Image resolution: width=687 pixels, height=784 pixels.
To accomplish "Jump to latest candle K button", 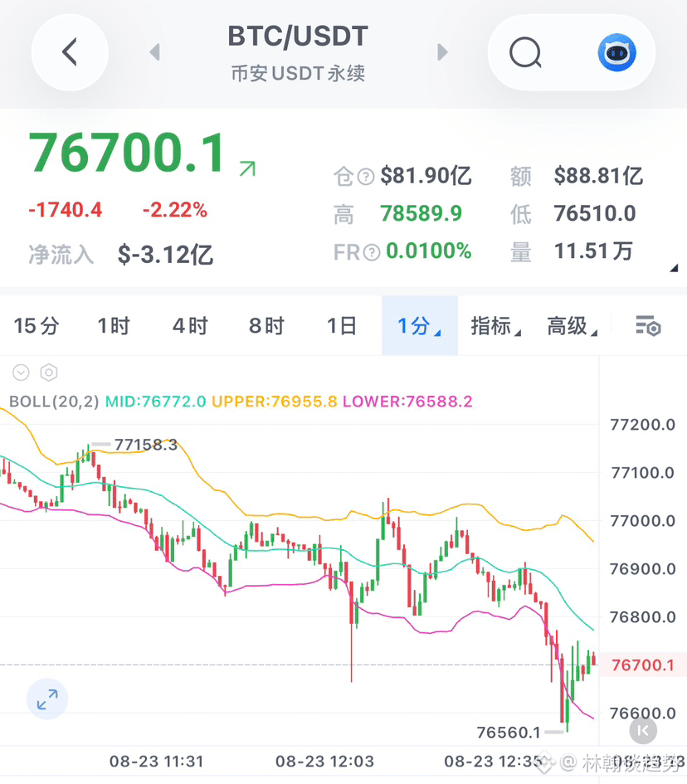I will pos(643,731).
